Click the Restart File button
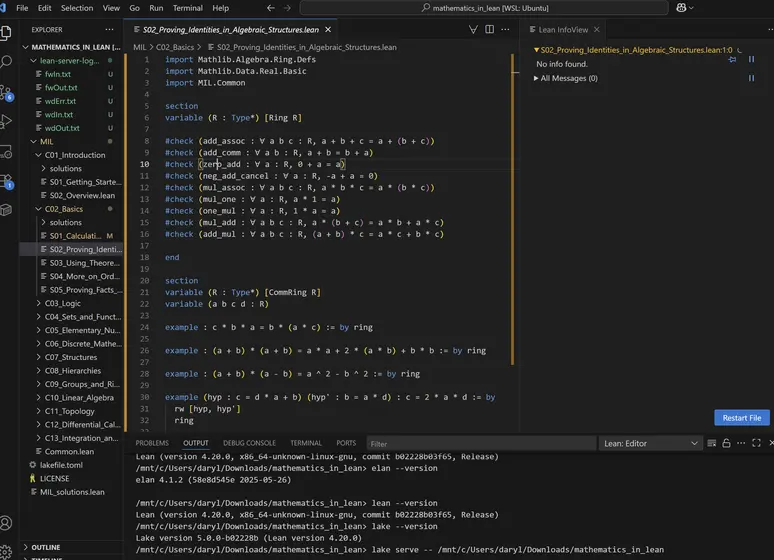 [742, 418]
